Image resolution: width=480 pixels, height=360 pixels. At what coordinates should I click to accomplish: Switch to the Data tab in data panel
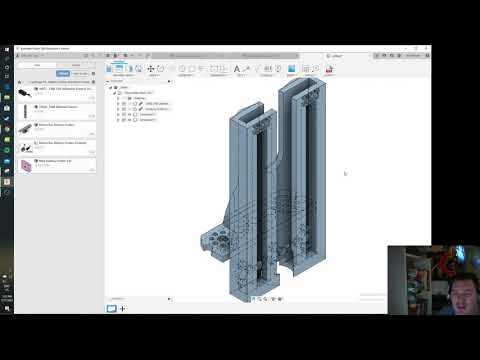pos(37,65)
